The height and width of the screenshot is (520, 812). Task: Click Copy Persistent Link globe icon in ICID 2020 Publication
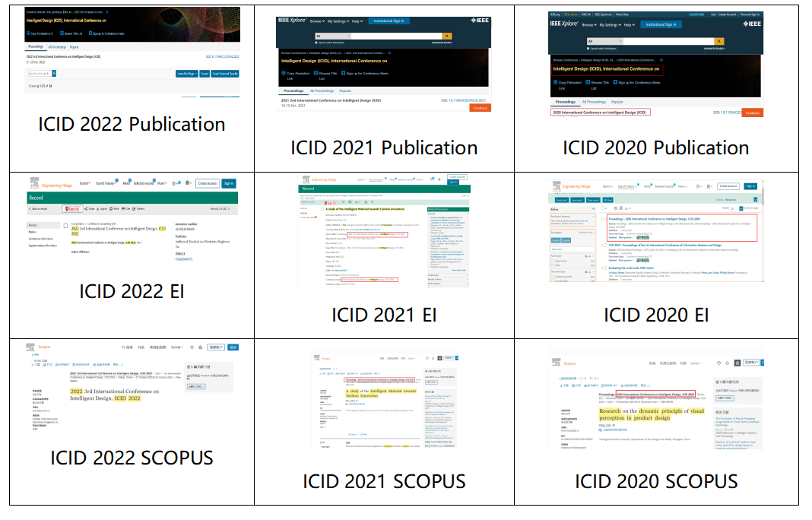tap(555, 82)
